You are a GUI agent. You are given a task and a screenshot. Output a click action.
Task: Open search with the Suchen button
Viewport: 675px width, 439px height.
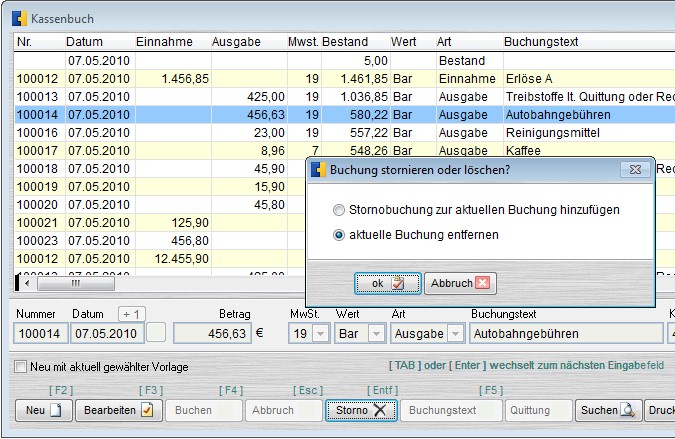point(607,410)
